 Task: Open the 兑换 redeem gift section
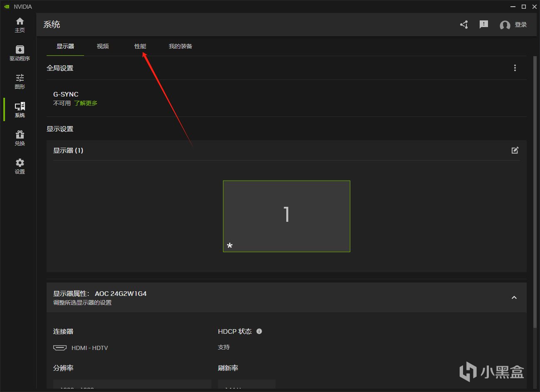pyautogui.click(x=20, y=138)
